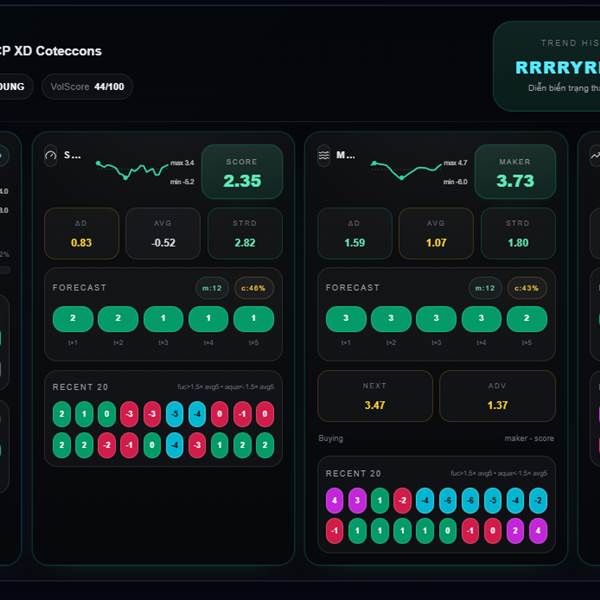Click the Score sparkline with max 3.4
The image size is (600, 600).
[x=132, y=170]
